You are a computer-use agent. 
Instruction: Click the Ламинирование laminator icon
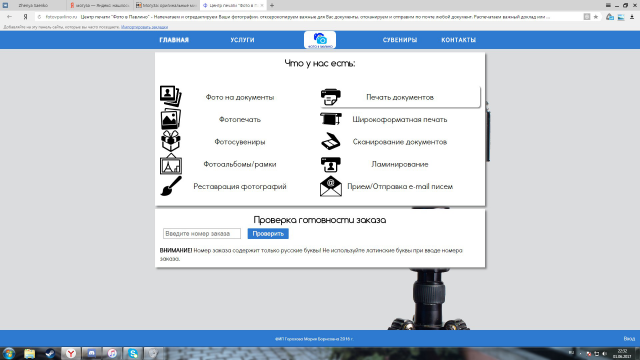pos(331,164)
